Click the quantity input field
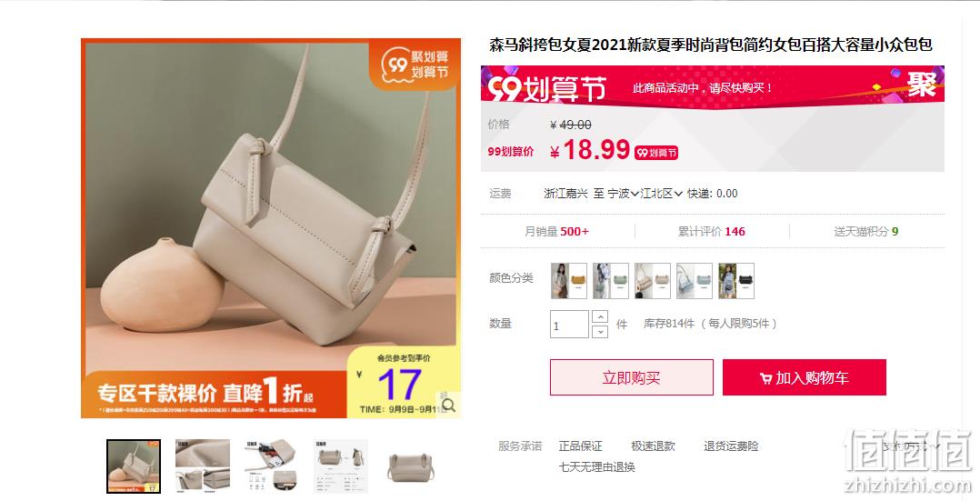The width and height of the screenshot is (980, 501). tap(569, 325)
